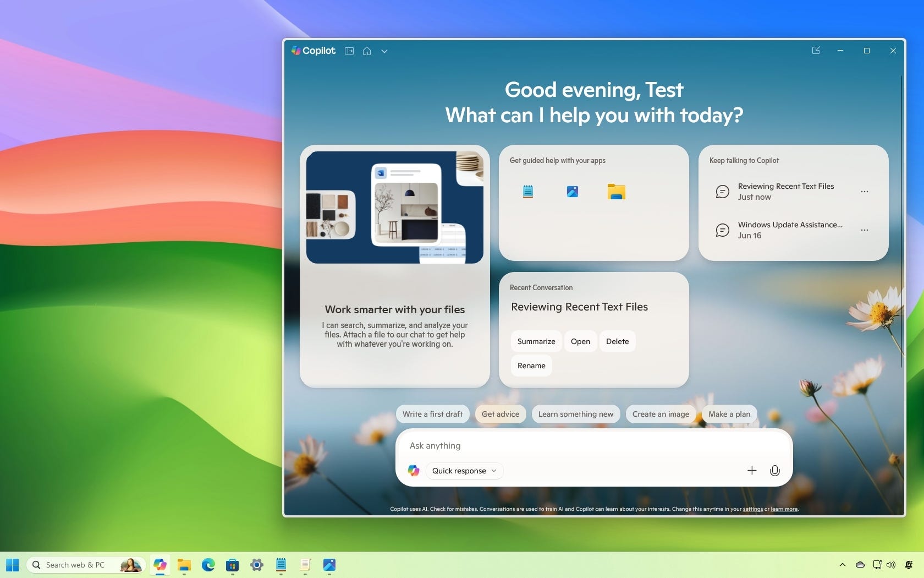Open Notepad guided help app icon
Viewport: 924px width, 578px height.
tap(528, 192)
